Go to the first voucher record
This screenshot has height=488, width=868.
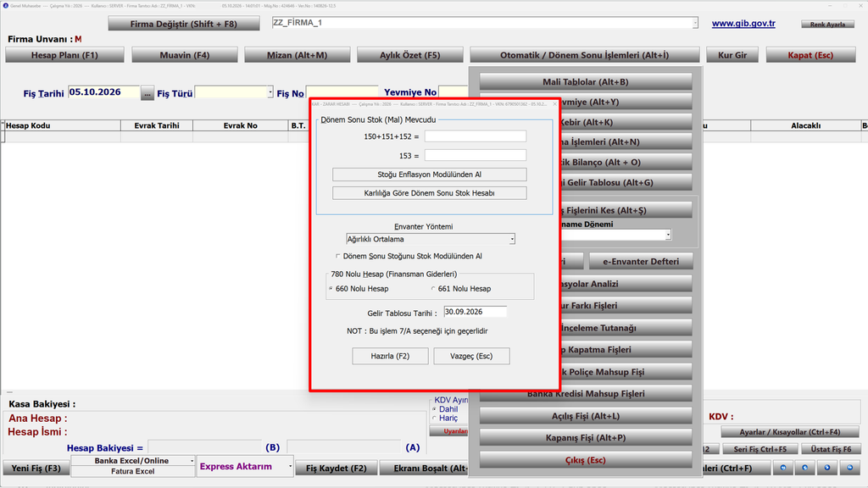(782, 468)
